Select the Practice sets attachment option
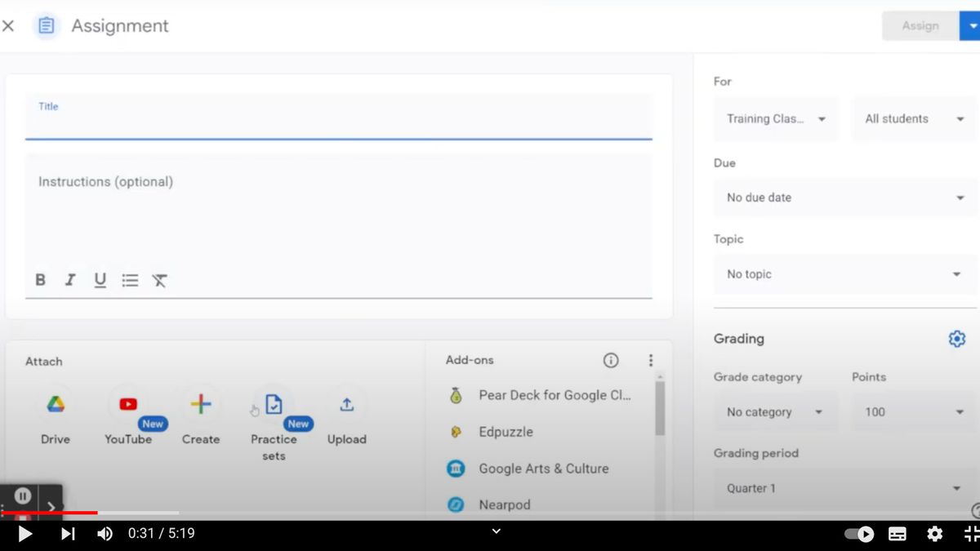The image size is (980, 551). pyautogui.click(x=273, y=403)
